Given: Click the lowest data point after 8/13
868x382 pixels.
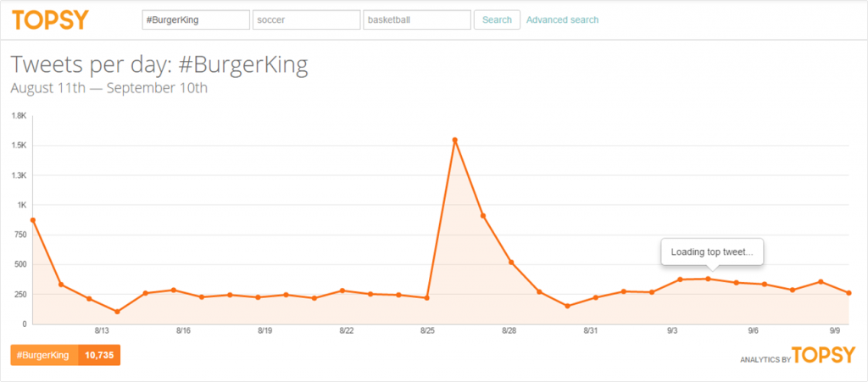Looking at the screenshot, I should tap(117, 312).
